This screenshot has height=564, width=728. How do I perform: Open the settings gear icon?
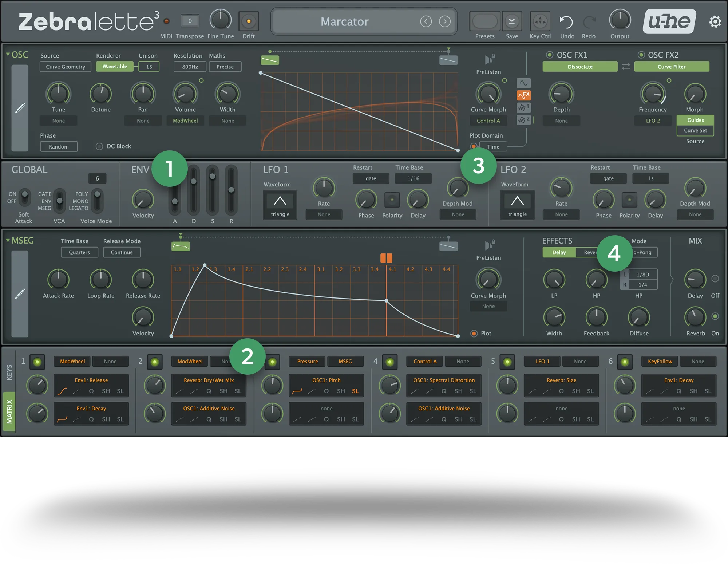coord(715,21)
